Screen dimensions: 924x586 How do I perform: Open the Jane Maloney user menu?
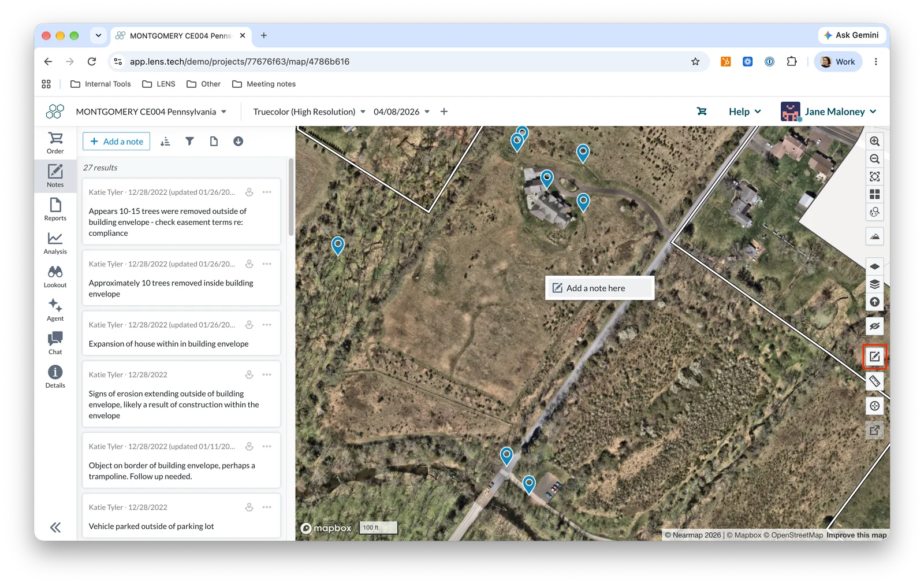click(x=829, y=112)
